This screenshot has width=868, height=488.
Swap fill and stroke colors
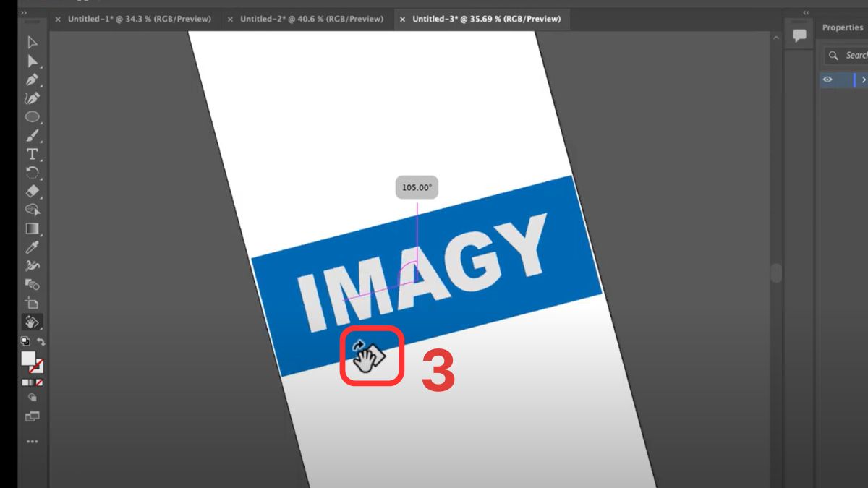point(41,341)
